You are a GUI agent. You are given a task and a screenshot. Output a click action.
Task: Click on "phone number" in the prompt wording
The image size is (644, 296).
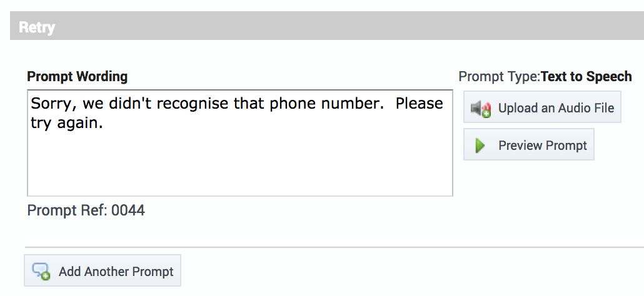(326, 104)
